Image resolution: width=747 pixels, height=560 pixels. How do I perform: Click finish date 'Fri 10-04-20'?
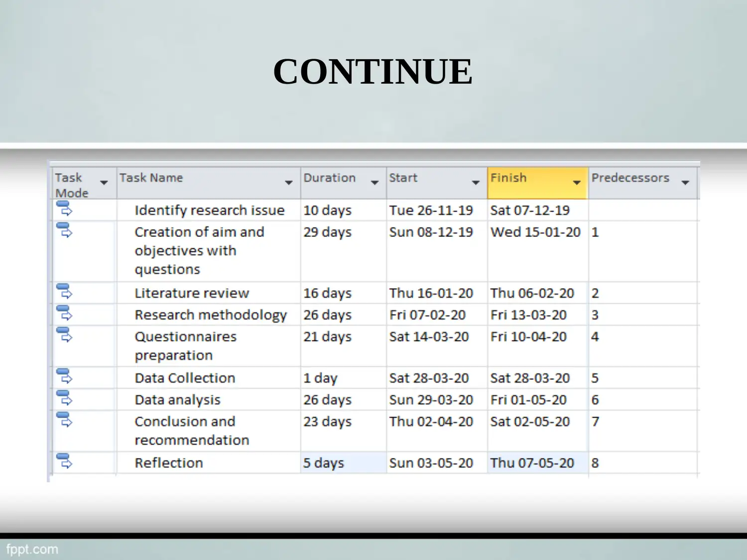click(x=528, y=337)
